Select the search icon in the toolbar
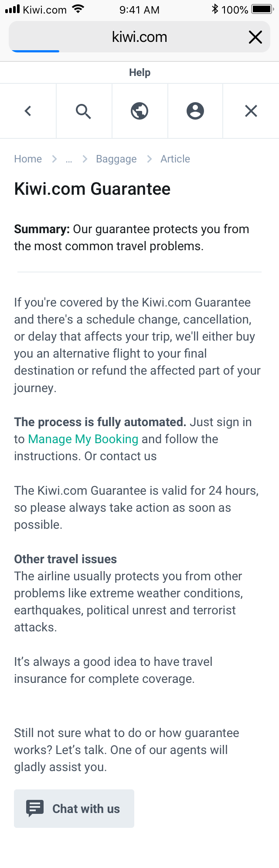This screenshot has height=868, width=279. [84, 111]
